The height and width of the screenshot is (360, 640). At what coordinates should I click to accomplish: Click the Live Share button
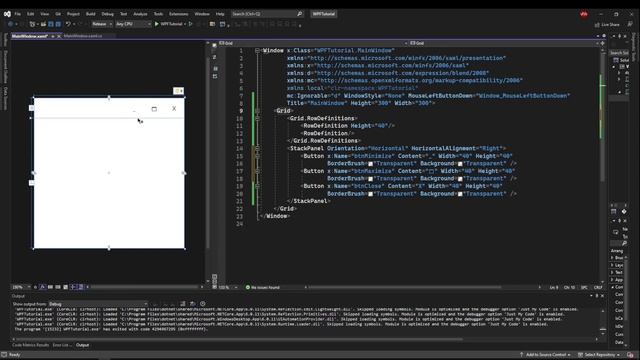(607, 25)
